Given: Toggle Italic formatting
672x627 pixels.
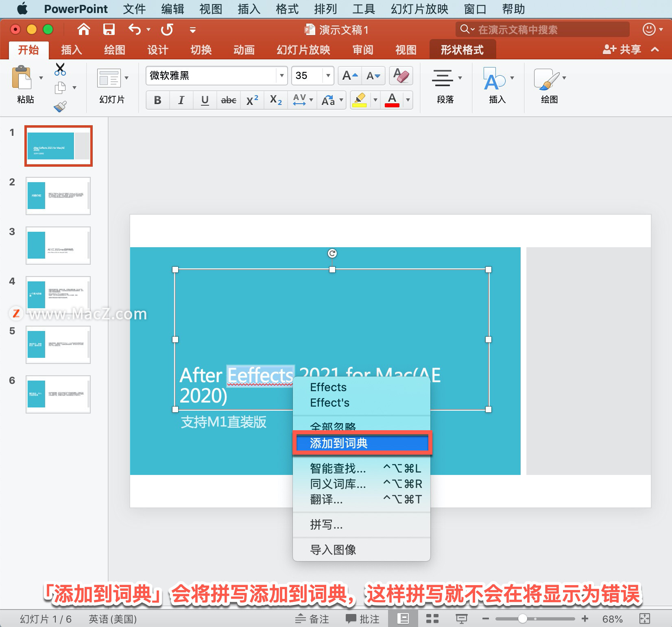Looking at the screenshot, I should (181, 100).
